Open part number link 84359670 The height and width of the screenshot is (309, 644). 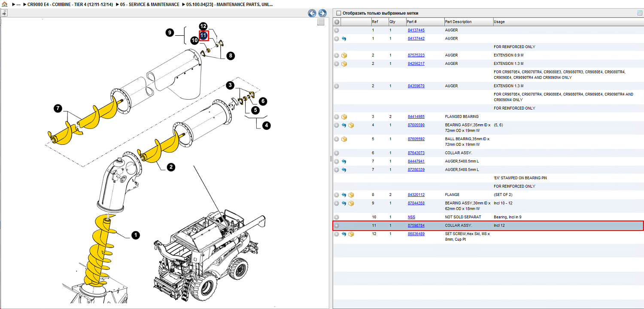point(416,86)
